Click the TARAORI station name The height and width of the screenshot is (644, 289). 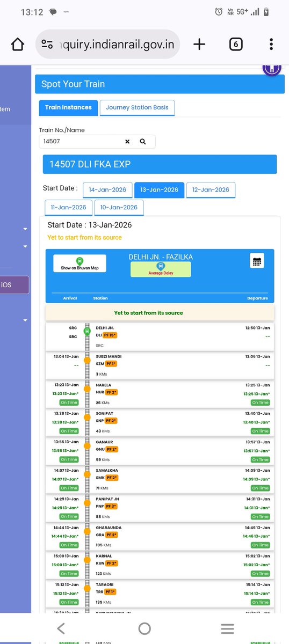pos(105,584)
